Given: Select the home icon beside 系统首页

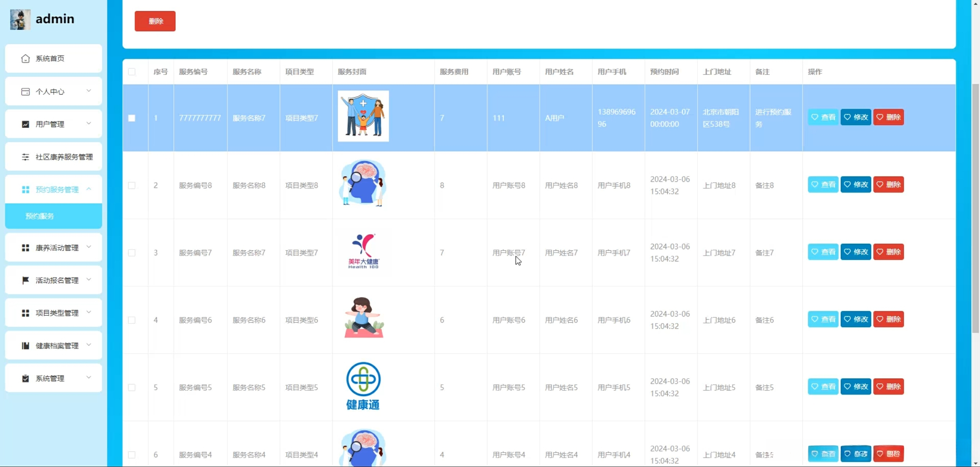Looking at the screenshot, I should pyautogui.click(x=25, y=58).
